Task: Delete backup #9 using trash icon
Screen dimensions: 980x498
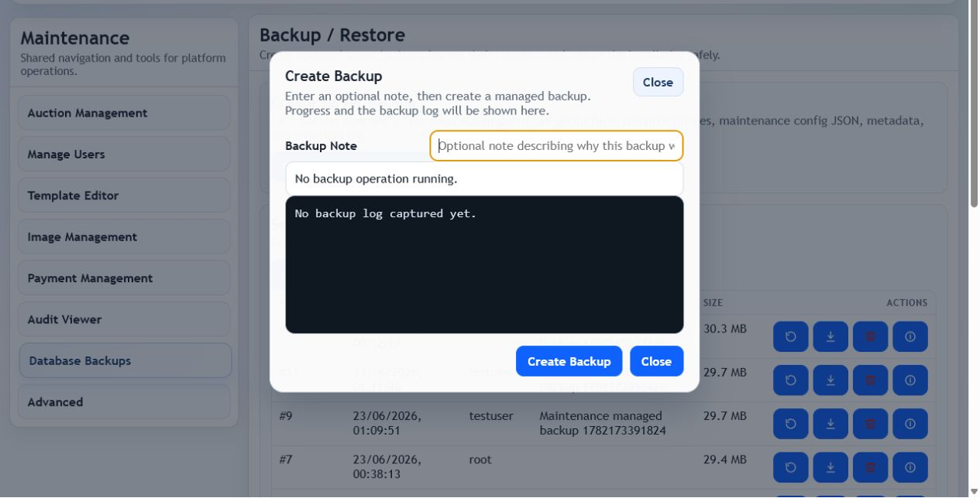Action: 871,424
